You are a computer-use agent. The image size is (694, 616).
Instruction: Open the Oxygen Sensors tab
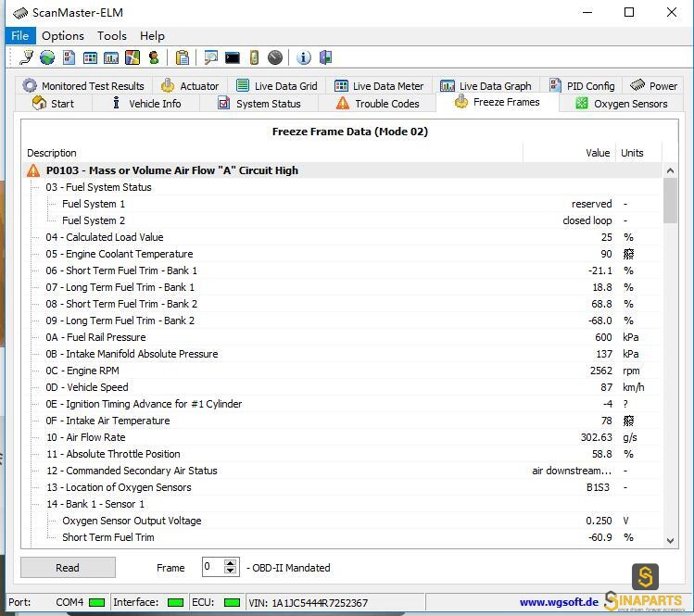click(622, 104)
